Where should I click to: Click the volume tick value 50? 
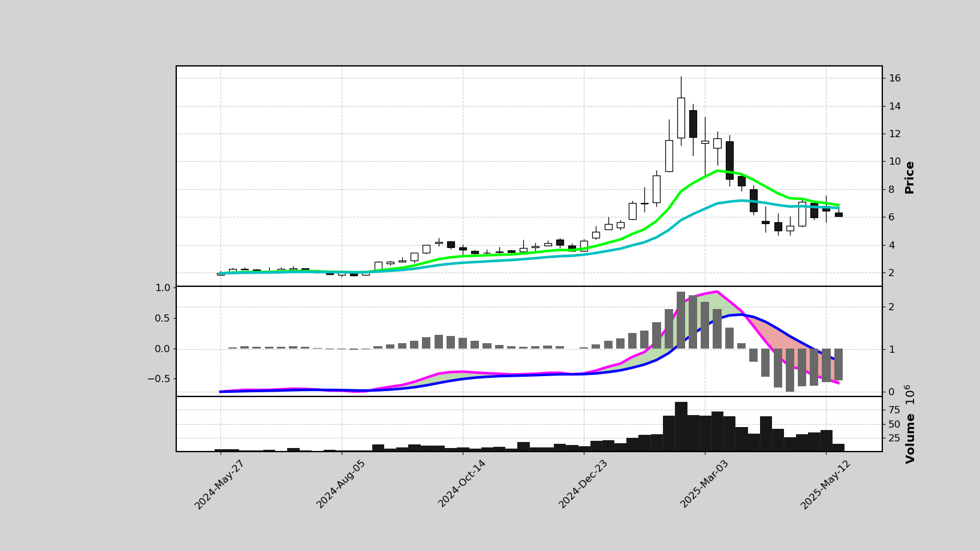894,424
